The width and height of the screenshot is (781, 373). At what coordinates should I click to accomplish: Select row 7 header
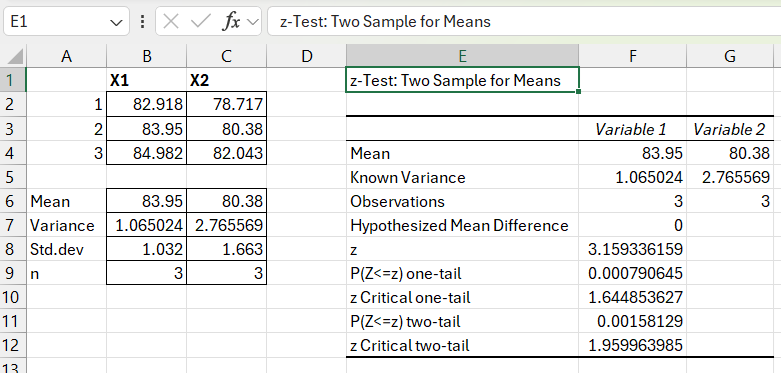click(x=12, y=226)
